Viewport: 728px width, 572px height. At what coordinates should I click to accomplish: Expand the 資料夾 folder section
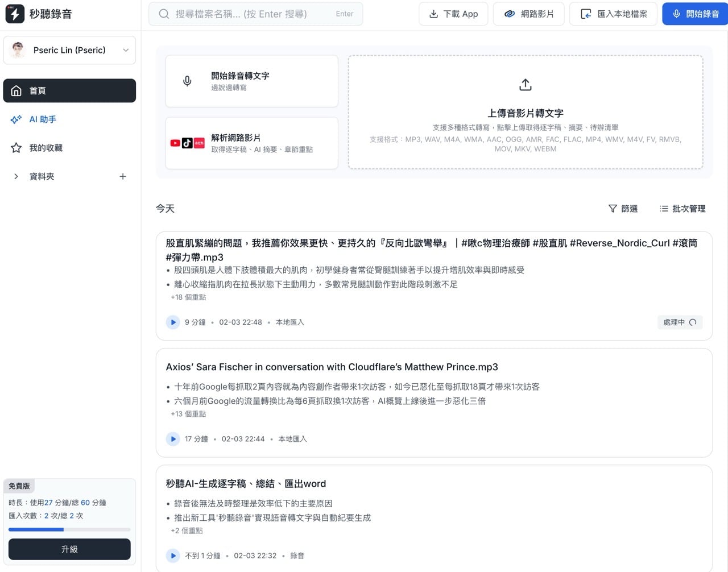pos(16,176)
